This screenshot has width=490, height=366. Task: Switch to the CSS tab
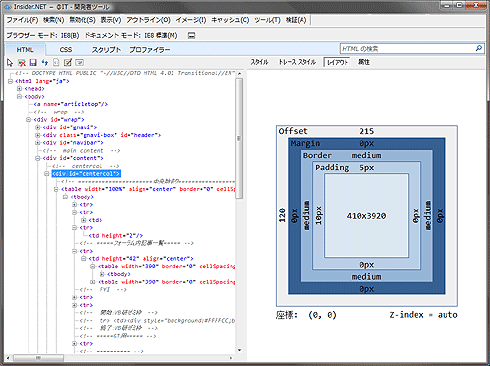click(x=66, y=50)
